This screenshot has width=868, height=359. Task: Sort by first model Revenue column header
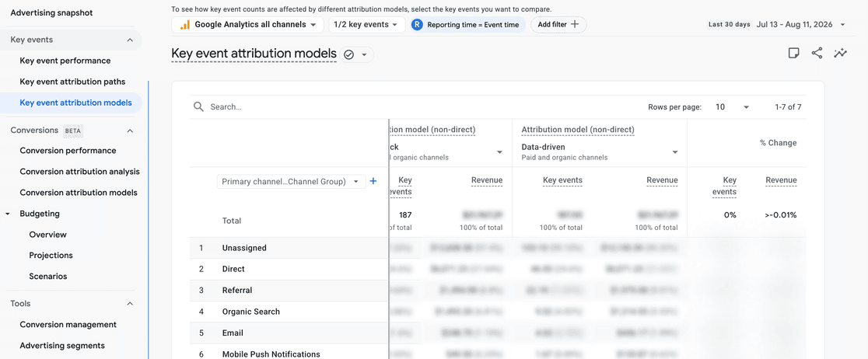pos(487,180)
